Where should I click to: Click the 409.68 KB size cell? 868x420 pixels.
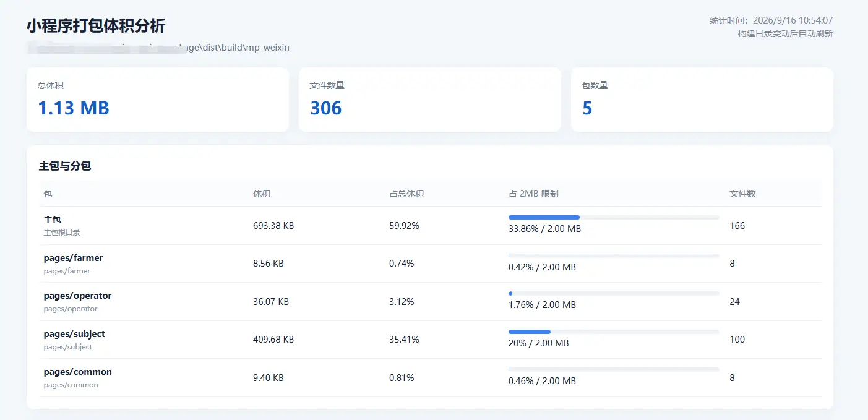(273, 340)
